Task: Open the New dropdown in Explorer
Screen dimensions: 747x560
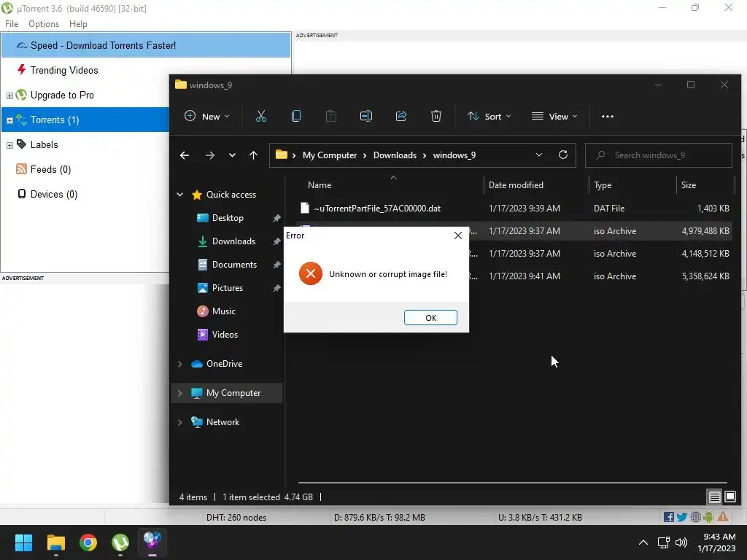Action: click(207, 116)
